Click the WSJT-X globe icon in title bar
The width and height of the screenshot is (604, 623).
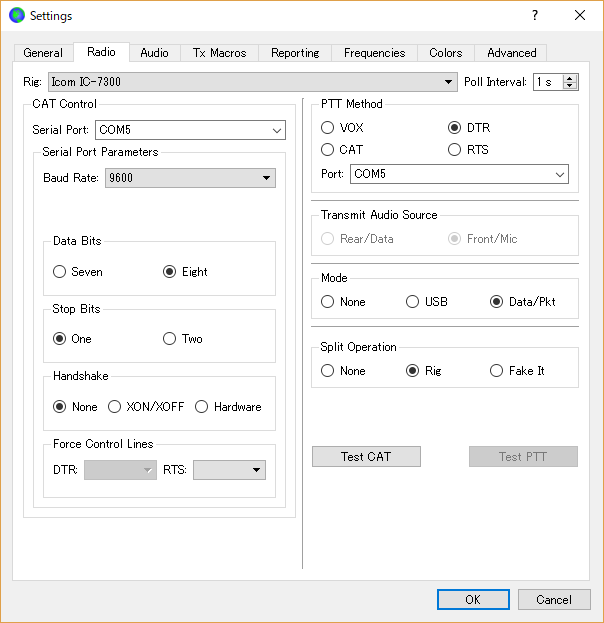point(17,15)
